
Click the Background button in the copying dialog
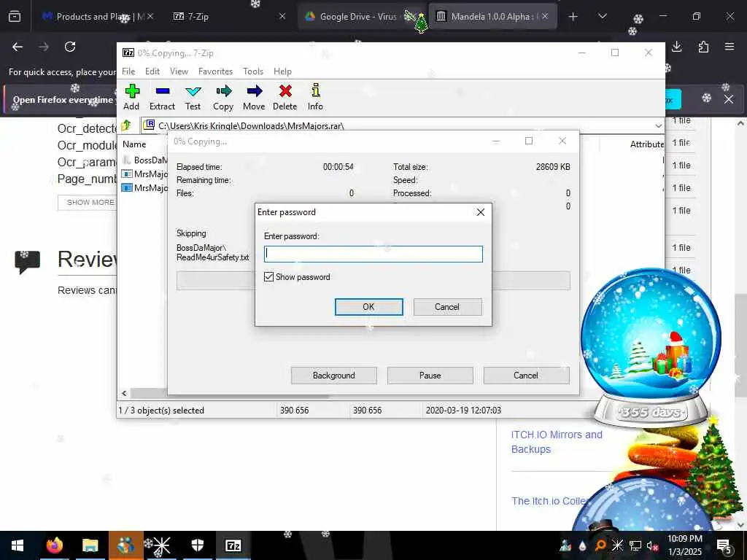click(x=334, y=376)
